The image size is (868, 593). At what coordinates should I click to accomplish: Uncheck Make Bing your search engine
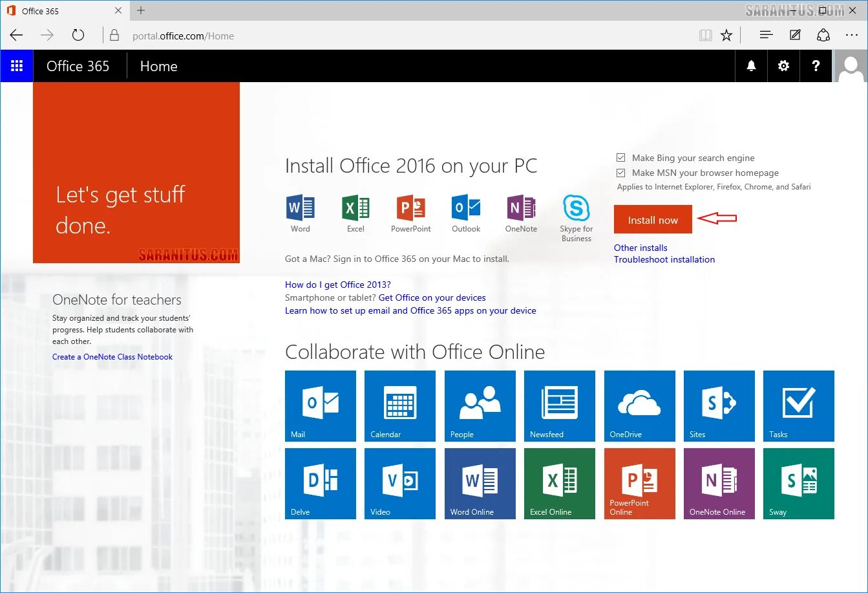pyautogui.click(x=621, y=158)
